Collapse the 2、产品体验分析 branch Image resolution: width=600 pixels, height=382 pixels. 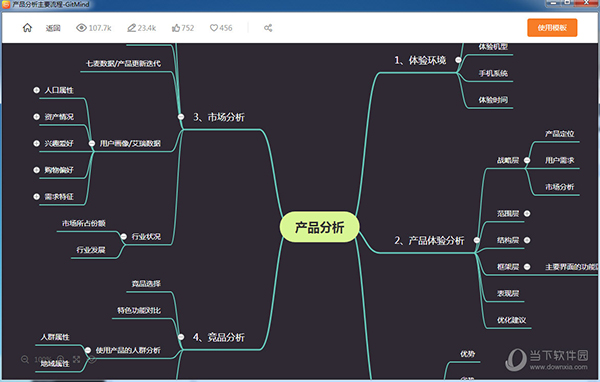point(476,240)
